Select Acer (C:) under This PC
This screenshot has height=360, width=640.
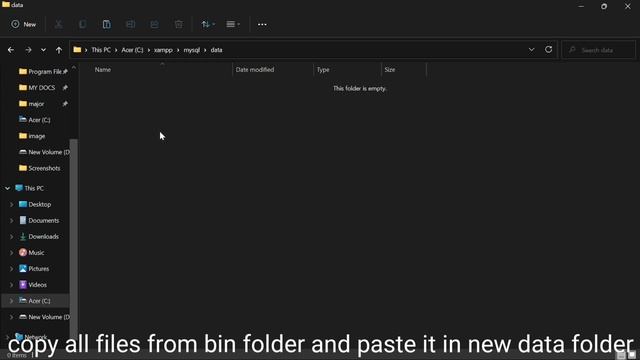point(35,301)
